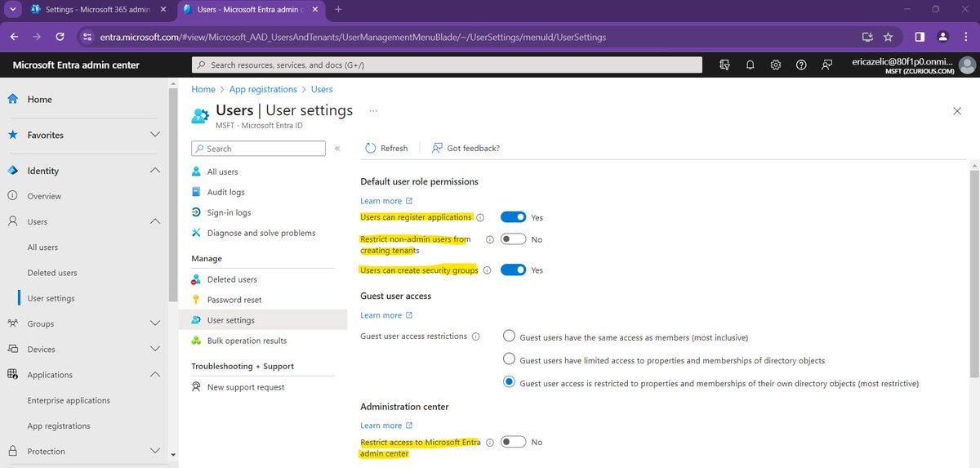
Task: Select most restrictive guest user access option
Action: [x=510, y=381]
